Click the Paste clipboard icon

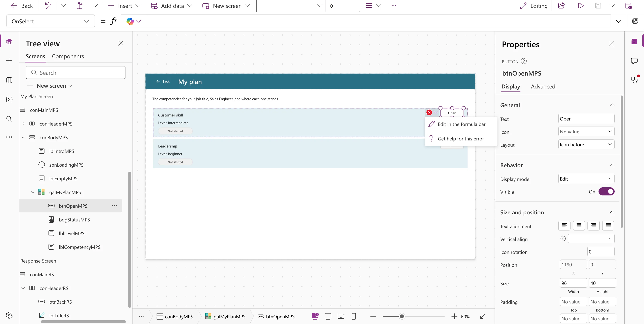[79, 5]
